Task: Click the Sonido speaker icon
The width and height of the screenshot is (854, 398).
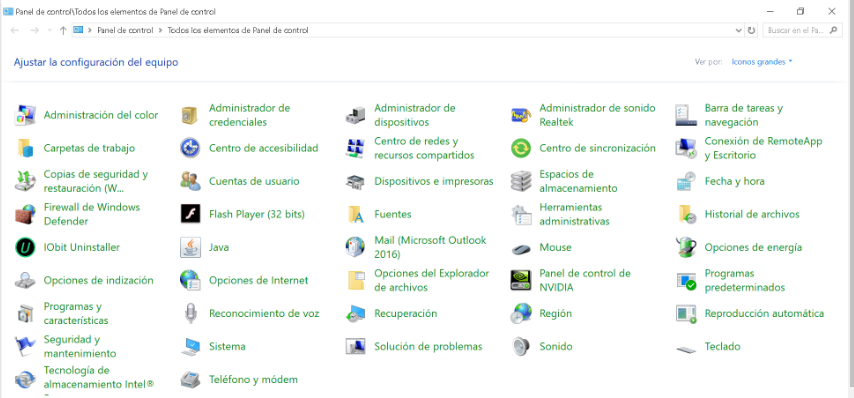Action: 521,346
